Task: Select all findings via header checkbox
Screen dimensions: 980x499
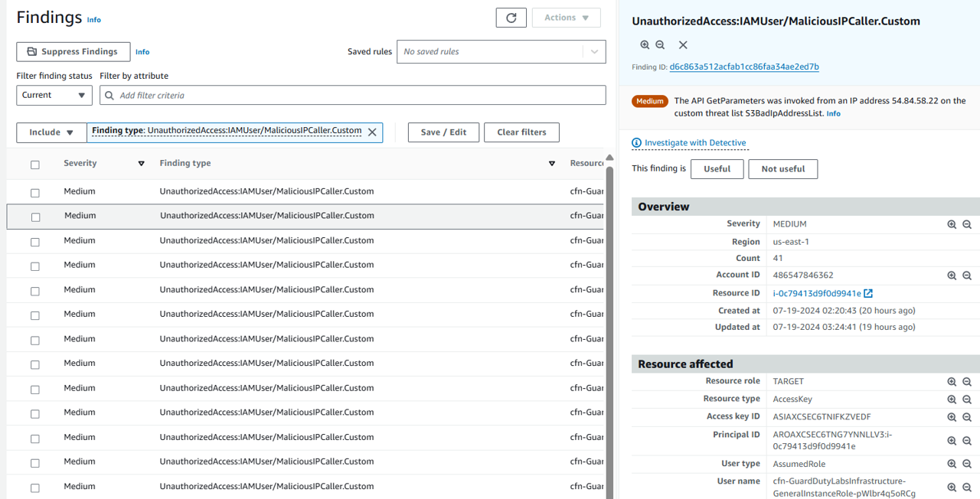Action: pyautogui.click(x=34, y=165)
